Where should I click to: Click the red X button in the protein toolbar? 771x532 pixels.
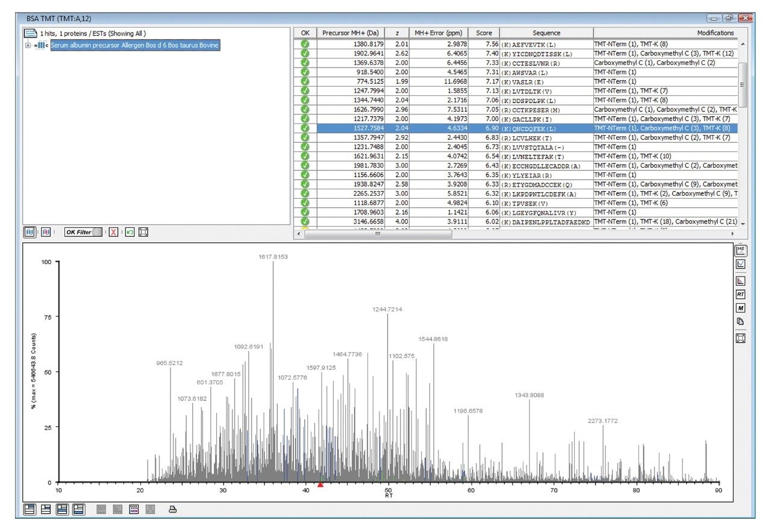coord(113,232)
